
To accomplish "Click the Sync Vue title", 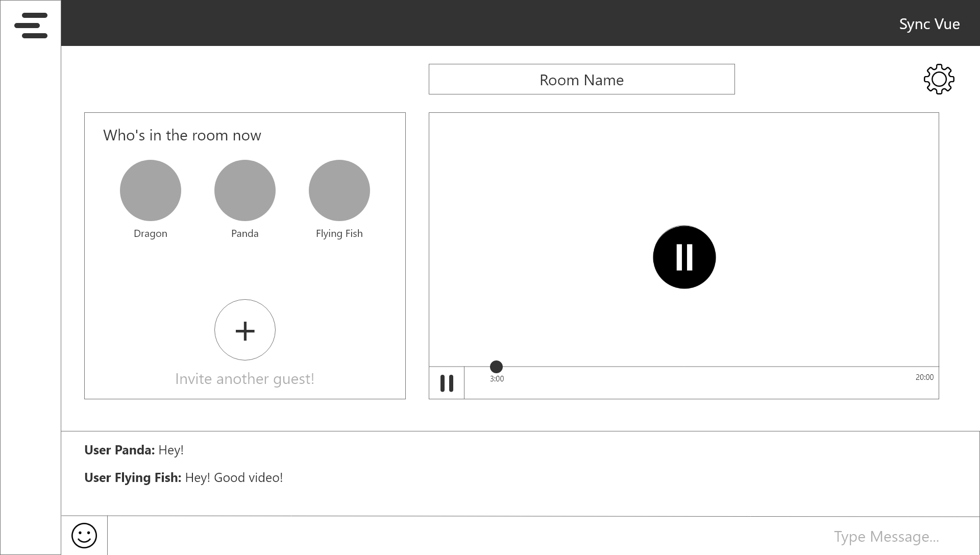I will [929, 24].
